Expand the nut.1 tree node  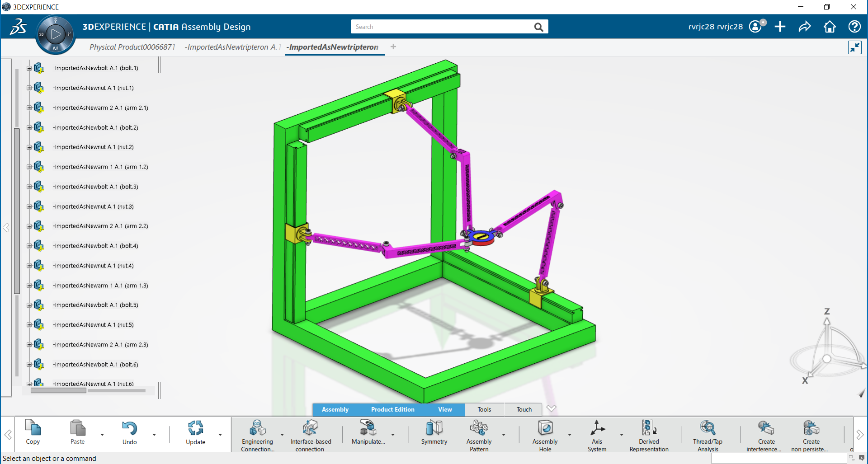29,88
